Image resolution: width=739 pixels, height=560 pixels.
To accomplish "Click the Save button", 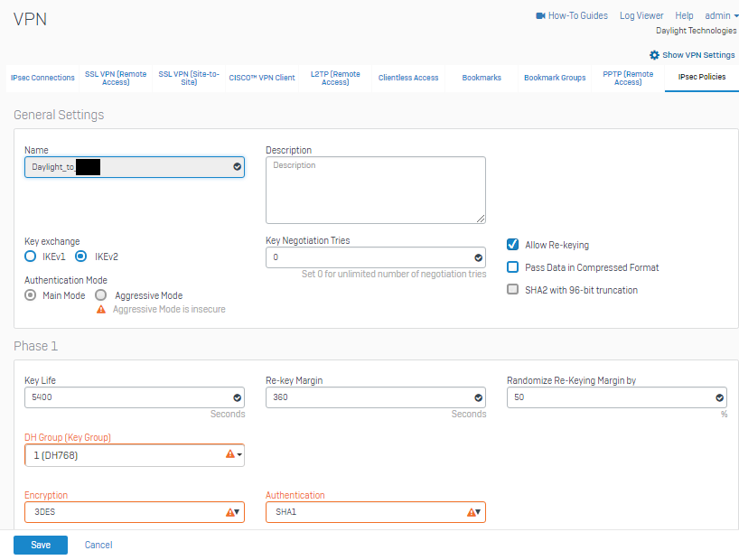I will point(41,545).
